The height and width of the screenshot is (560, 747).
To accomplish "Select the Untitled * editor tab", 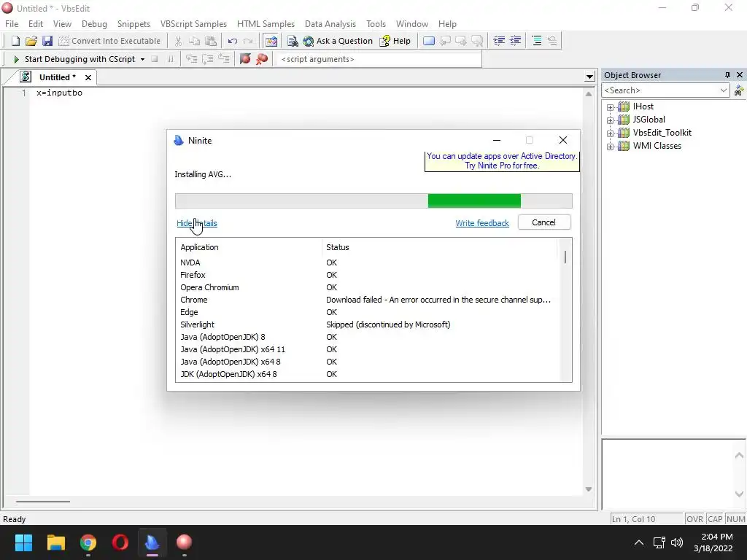I will pos(57,77).
